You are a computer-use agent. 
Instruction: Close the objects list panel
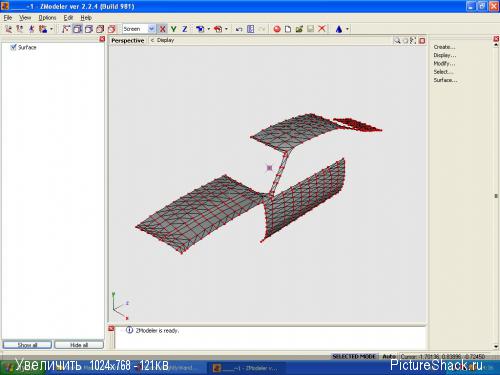(102, 39)
